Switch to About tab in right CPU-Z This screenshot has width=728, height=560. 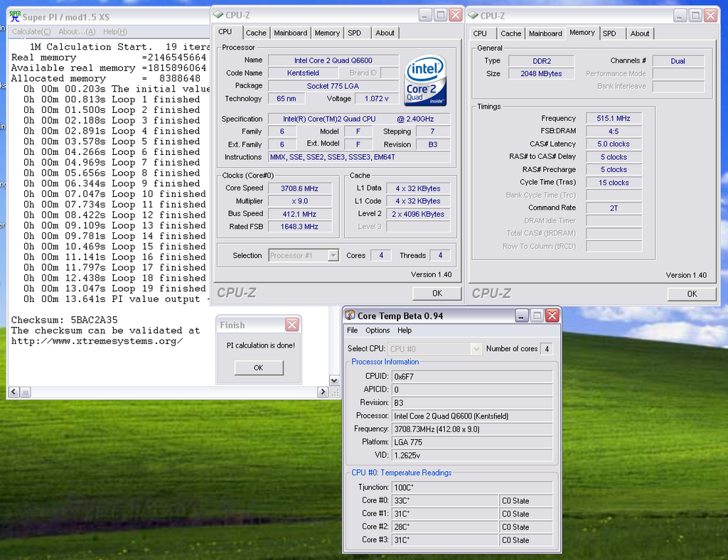640,33
